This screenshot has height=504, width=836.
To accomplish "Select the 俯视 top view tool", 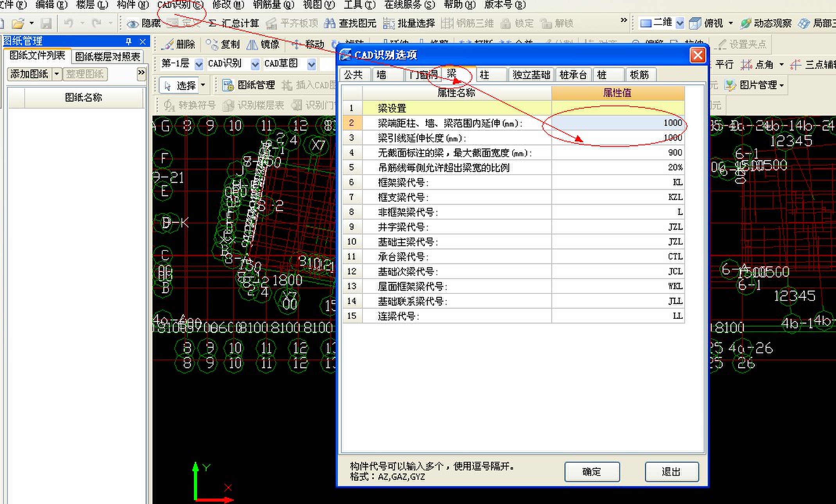I will (x=706, y=23).
